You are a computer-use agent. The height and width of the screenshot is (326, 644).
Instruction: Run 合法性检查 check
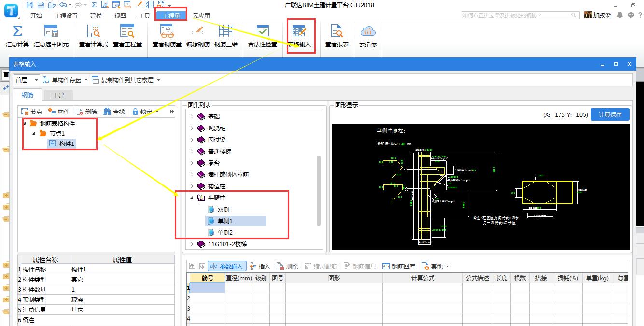pyautogui.click(x=263, y=36)
